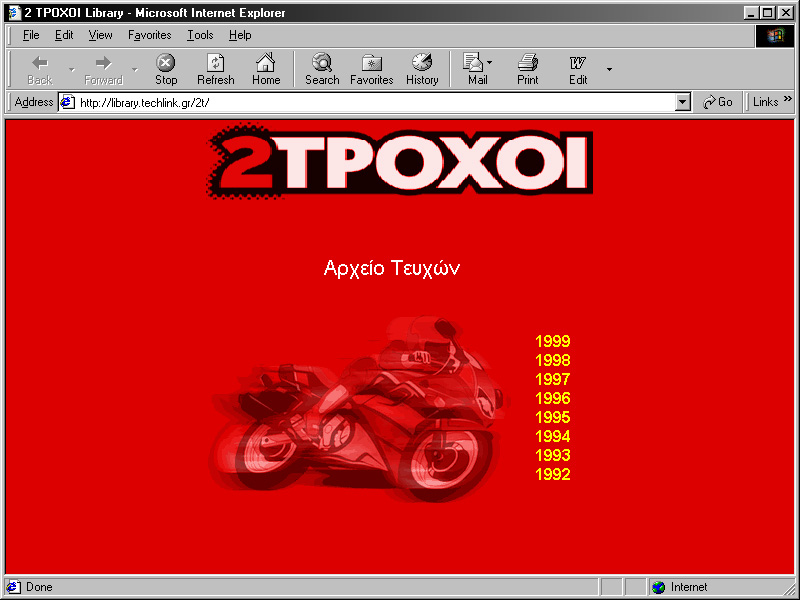Click the Internet zone globe icon
This screenshot has width=800, height=600.
[x=659, y=587]
